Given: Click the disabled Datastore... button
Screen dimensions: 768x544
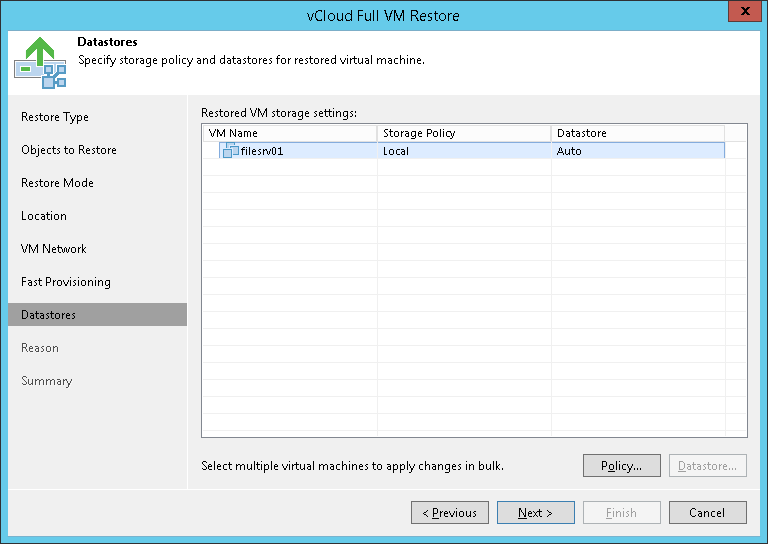Looking at the screenshot, I should (707, 466).
